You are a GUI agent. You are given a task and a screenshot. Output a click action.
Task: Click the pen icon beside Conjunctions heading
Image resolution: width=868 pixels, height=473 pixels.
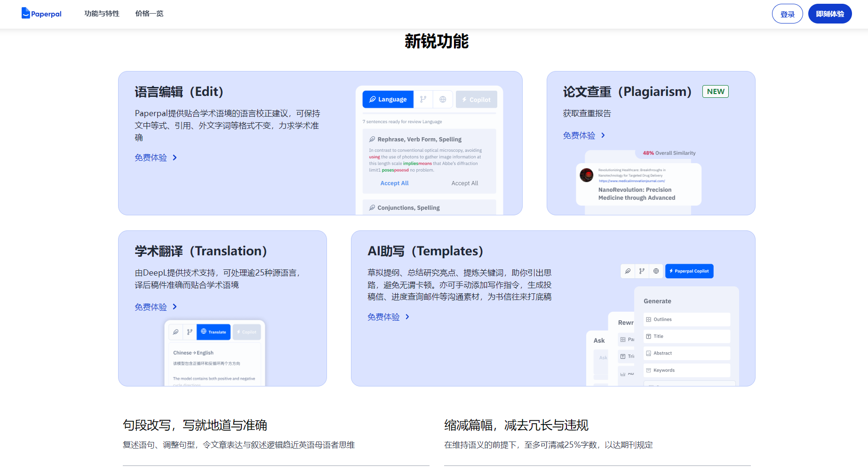pos(372,208)
